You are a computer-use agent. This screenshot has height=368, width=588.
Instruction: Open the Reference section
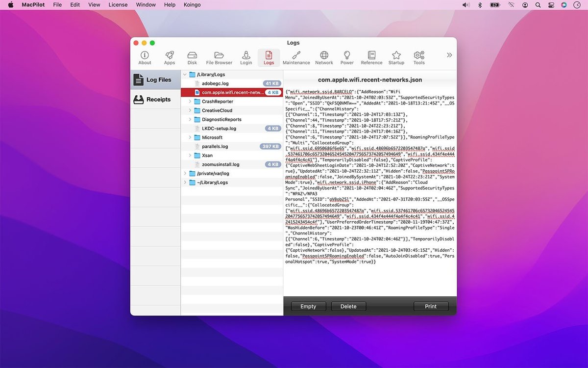coord(371,57)
